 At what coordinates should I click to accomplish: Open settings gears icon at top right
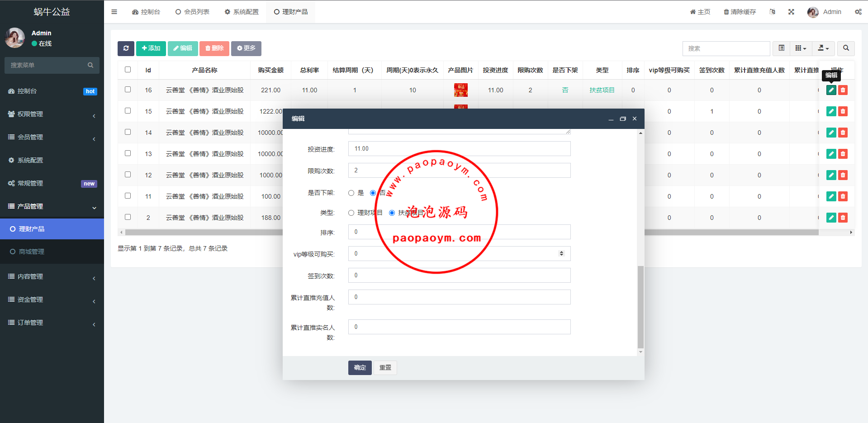tap(858, 12)
